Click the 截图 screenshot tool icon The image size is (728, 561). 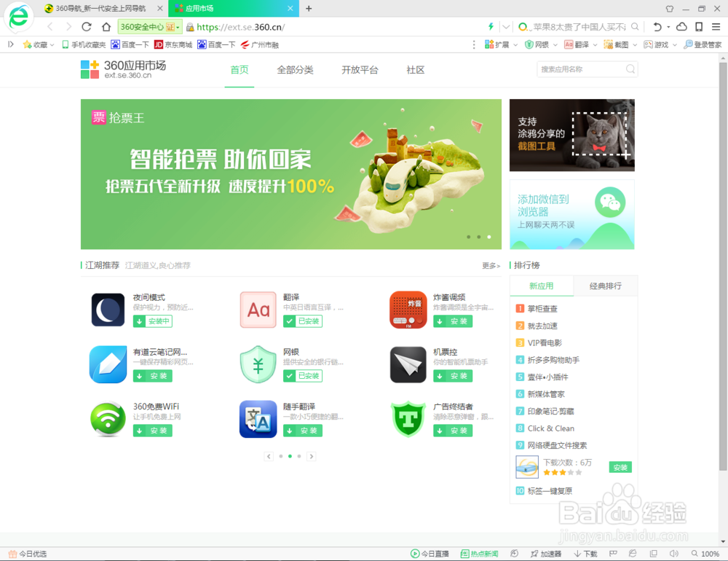tap(608, 44)
